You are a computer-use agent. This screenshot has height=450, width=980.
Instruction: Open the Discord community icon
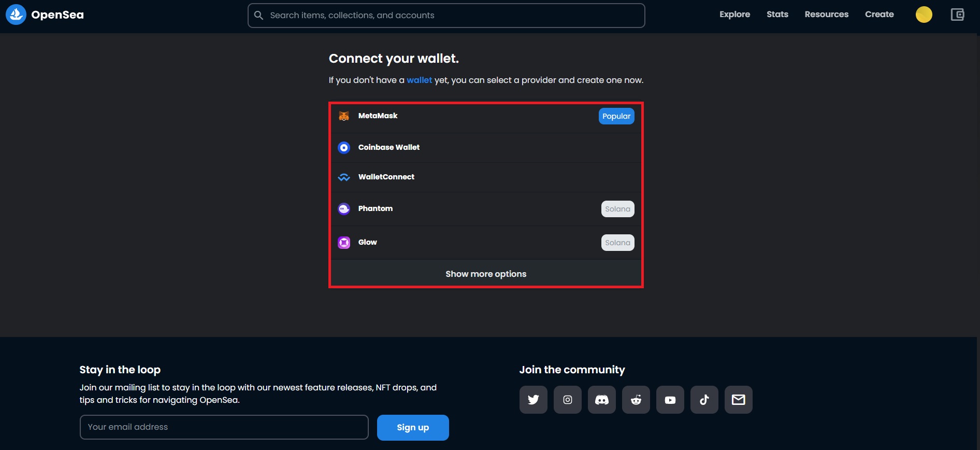602,400
